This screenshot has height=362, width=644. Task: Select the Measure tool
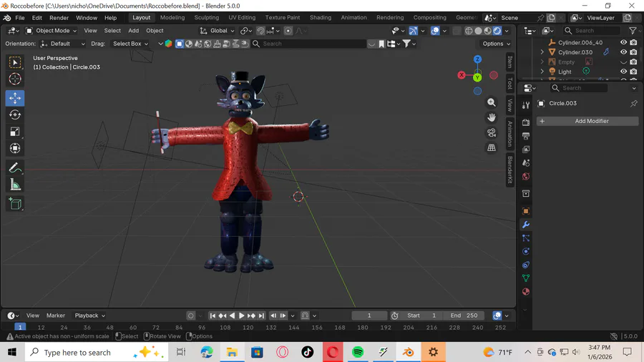pos(15,185)
